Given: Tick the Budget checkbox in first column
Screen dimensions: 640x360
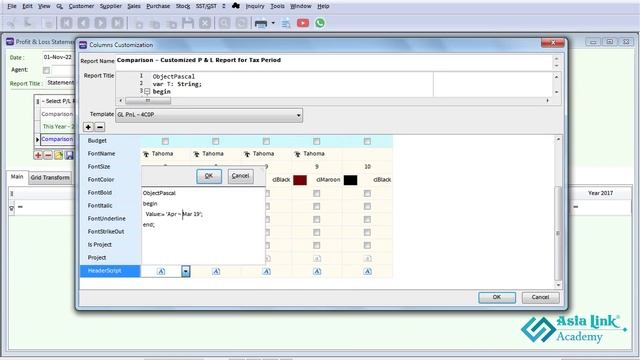Looking at the screenshot, I should (x=165, y=141).
